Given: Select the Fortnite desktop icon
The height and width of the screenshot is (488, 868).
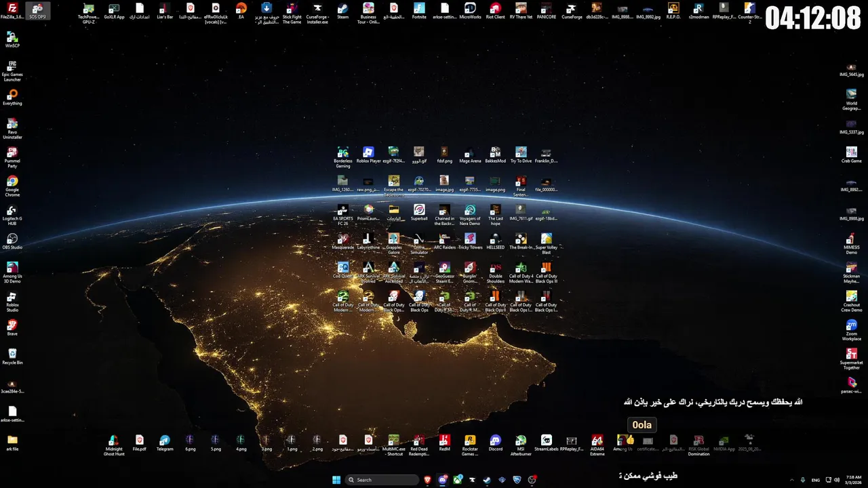Looking at the screenshot, I should pyautogui.click(x=419, y=11).
